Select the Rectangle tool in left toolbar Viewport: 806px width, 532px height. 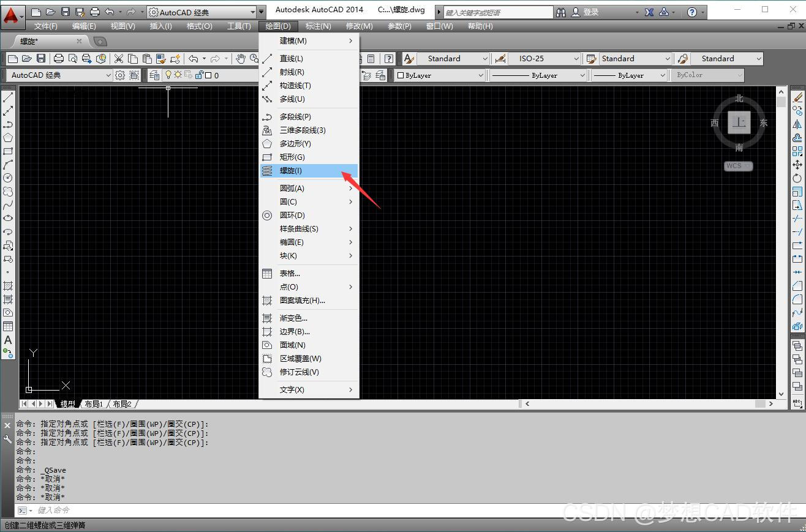point(8,151)
